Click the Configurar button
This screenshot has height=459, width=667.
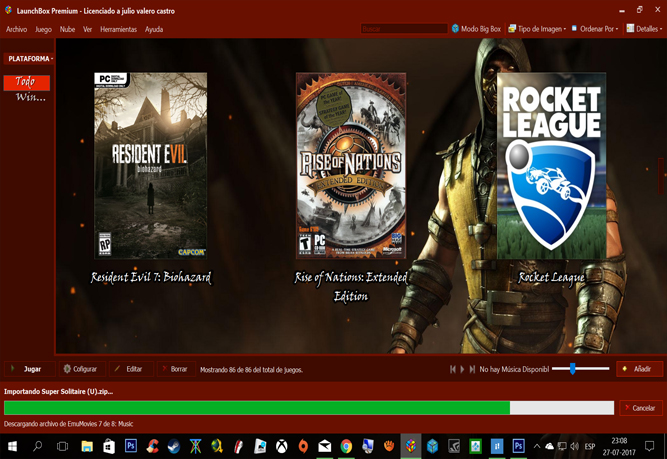(x=82, y=369)
